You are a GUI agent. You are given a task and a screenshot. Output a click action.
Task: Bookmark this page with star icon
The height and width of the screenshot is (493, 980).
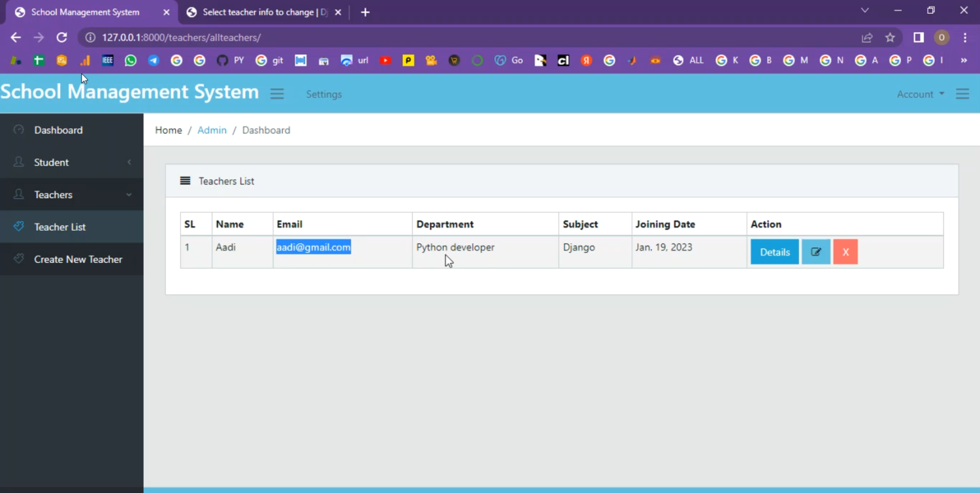[890, 37]
